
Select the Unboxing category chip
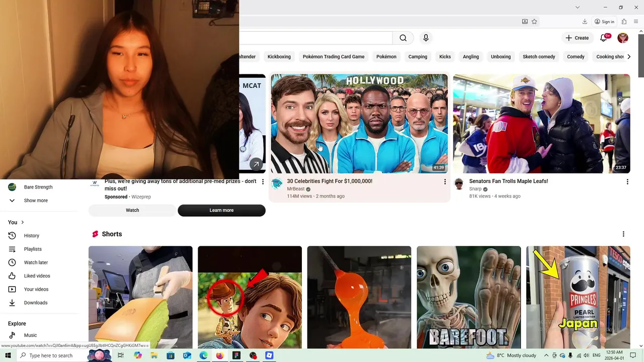pyautogui.click(x=501, y=57)
